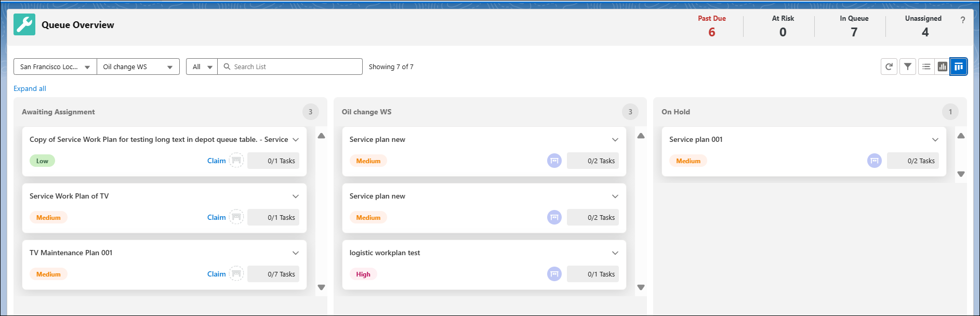Click scroll up arrow in Awaiting Assignment column

coord(322,136)
